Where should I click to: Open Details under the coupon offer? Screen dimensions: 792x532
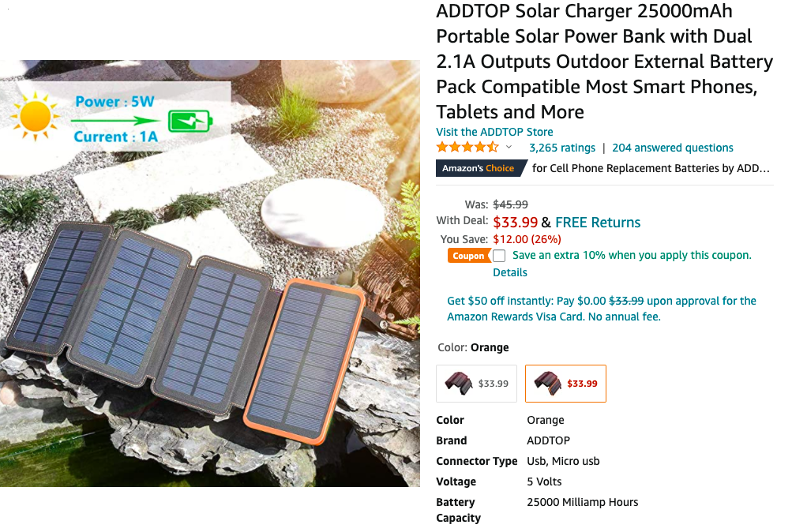[509, 272]
